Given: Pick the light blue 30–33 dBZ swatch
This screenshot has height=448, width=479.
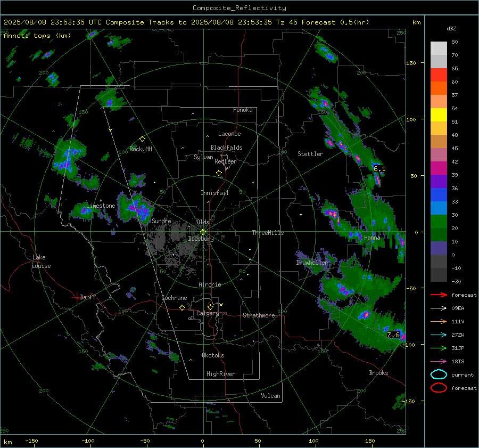Looking at the screenshot, I should pyautogui.click(x=439, y=208).
